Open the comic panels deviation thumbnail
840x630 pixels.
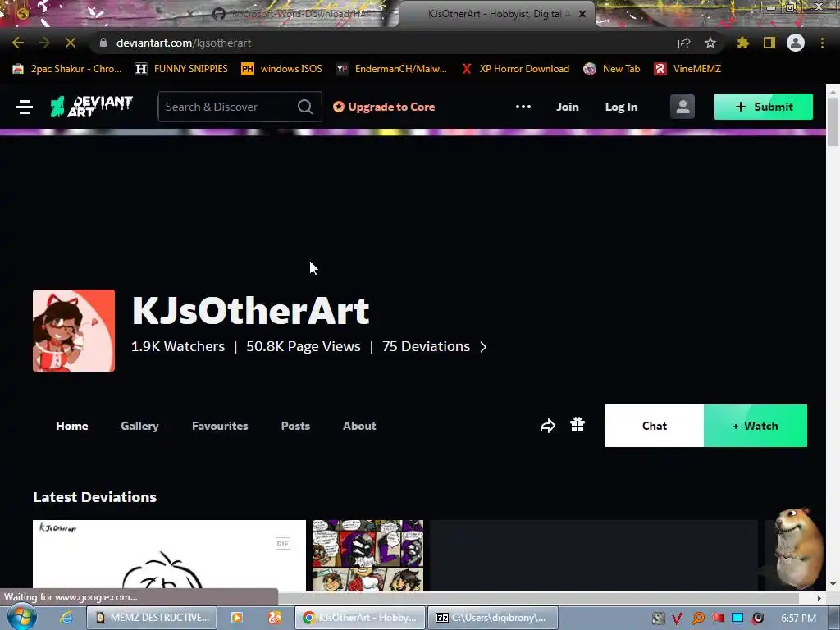[368, 555]
